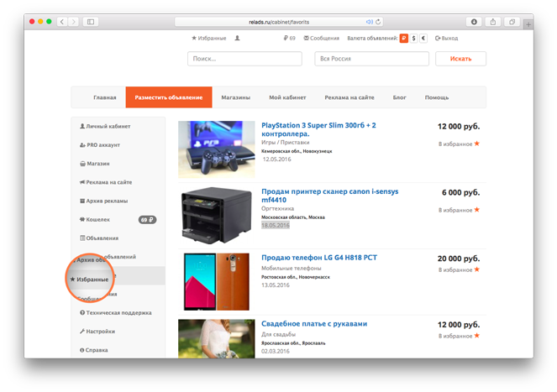557x392 pixels.
Task: Open the Магазины tab in navigation
Action: click(x=235, y=97)
